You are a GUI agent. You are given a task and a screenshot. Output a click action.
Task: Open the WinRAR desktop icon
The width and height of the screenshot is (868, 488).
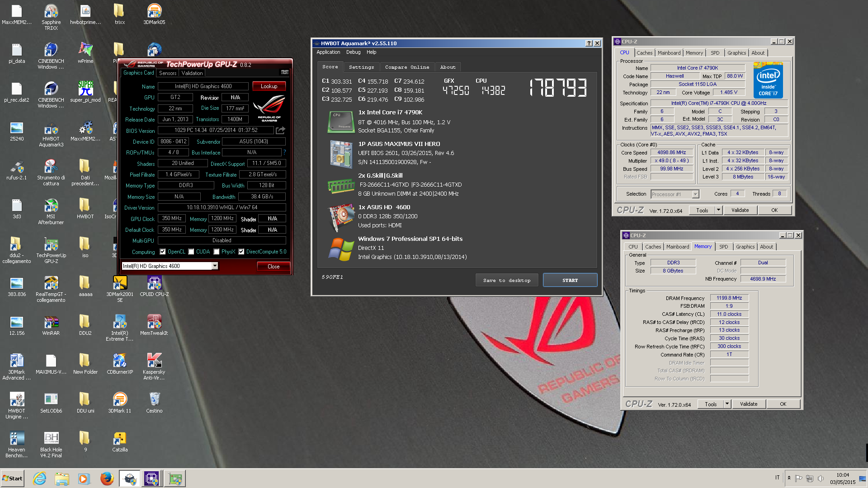pyautogui.click(x=51, y=325)
